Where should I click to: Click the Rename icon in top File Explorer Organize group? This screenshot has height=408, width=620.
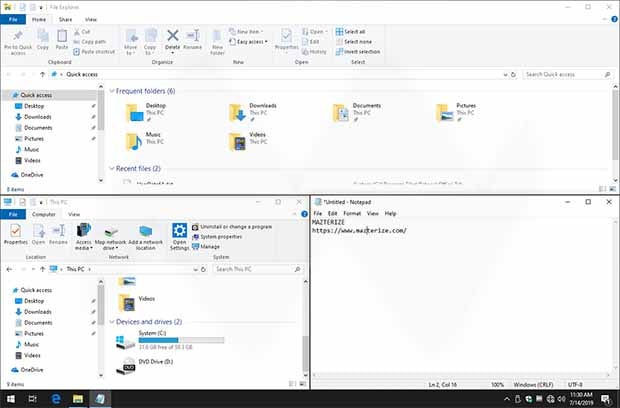[193, 40]
